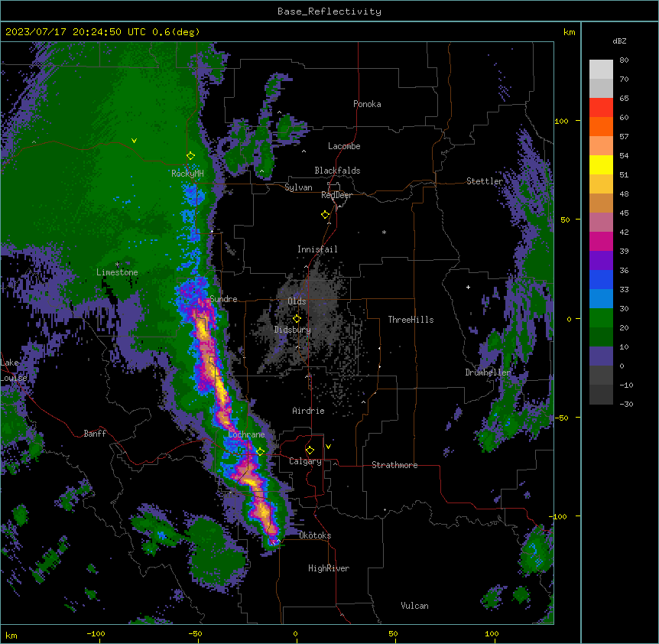Click the Didsbury label
659x644 pixels.
point(293,330)
